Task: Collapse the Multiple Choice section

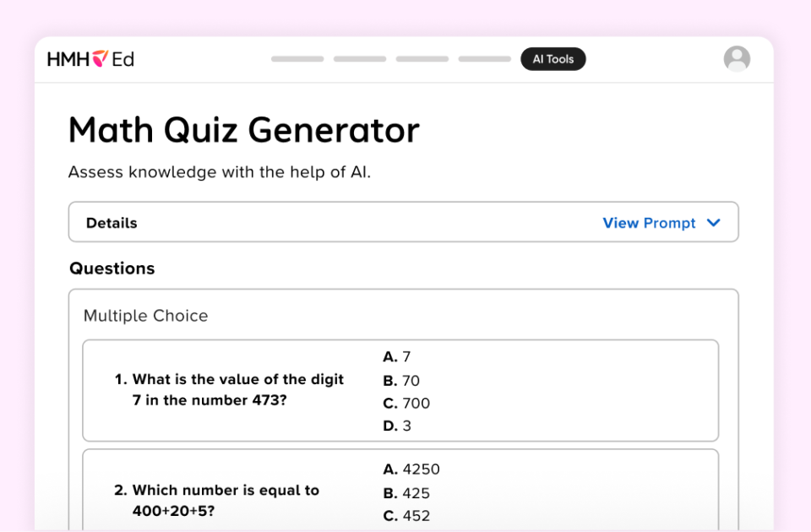Action: [x=145, y=316]
